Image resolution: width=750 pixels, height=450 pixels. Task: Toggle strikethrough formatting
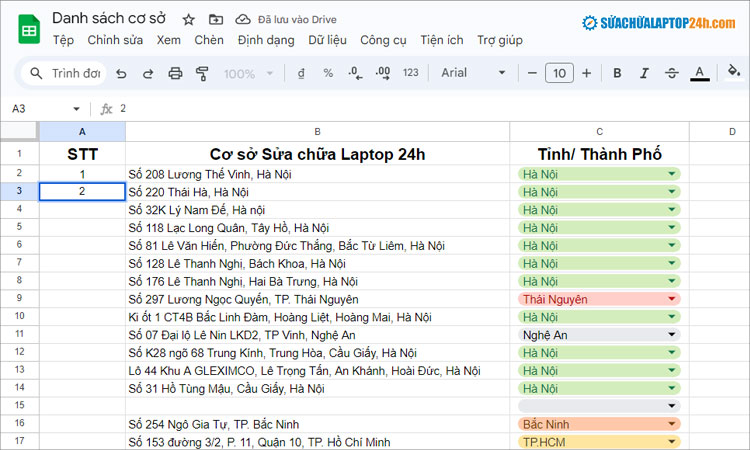pyautogui.click(x=671, y=73)
